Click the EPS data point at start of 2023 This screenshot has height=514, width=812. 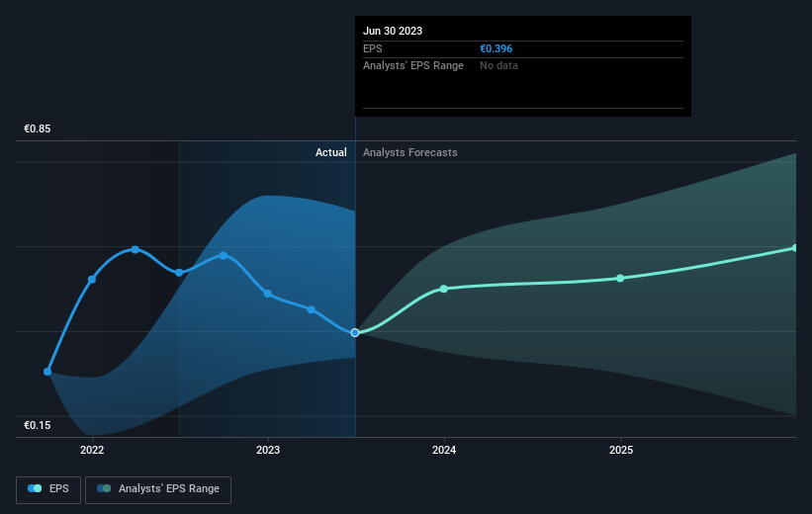coord(268,294)
